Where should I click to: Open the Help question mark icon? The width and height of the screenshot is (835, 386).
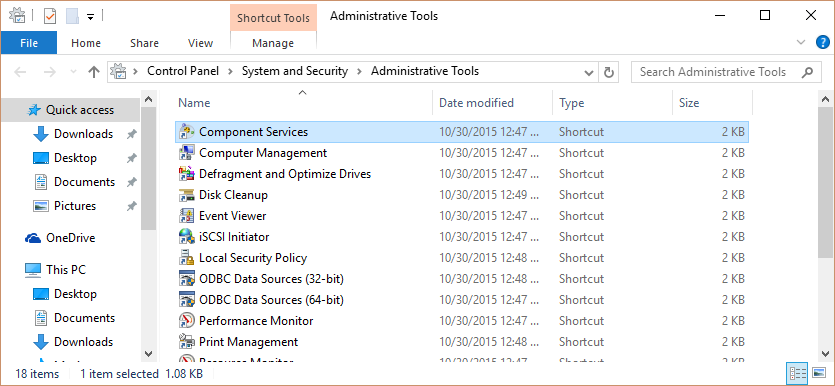pos(822,43)
